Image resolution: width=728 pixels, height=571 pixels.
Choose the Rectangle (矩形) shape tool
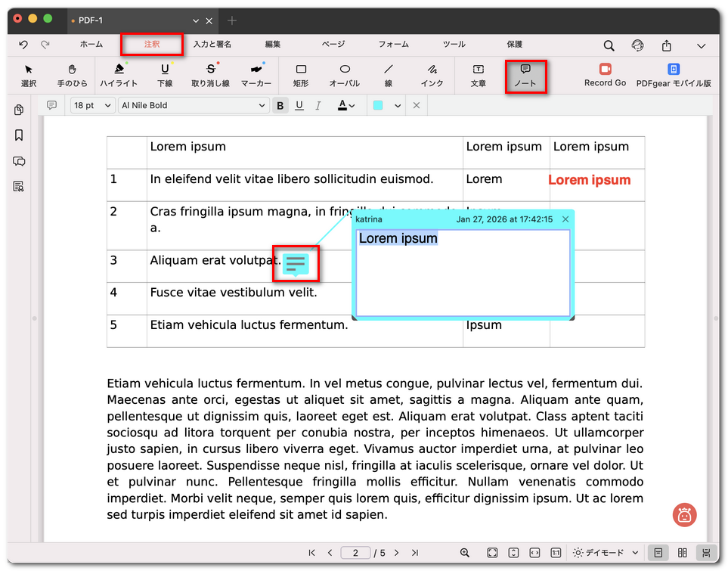(x=301, y=75)
